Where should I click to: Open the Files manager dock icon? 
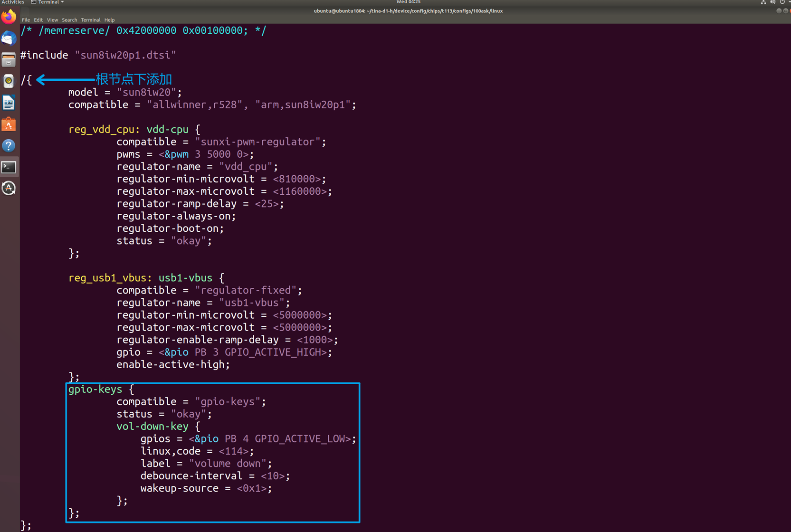point(9,60)
